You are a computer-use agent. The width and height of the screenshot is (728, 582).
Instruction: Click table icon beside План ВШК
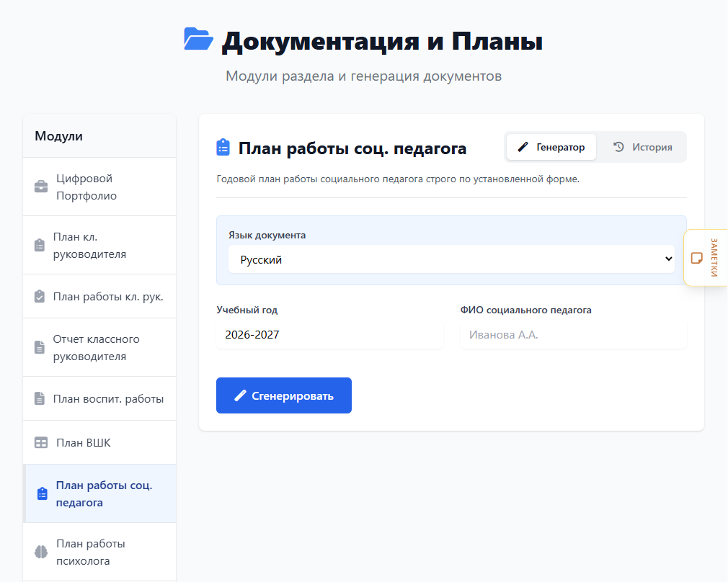41,443
